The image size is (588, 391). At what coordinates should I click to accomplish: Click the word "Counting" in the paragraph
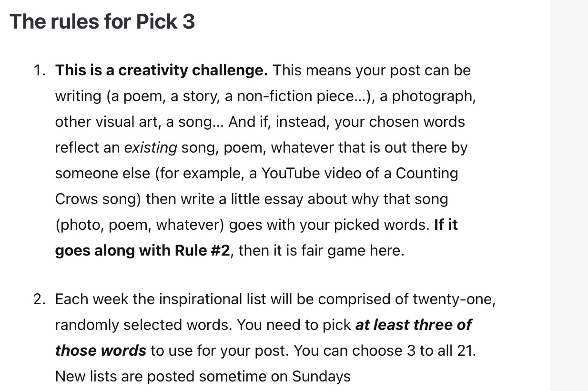pos(427,174)
